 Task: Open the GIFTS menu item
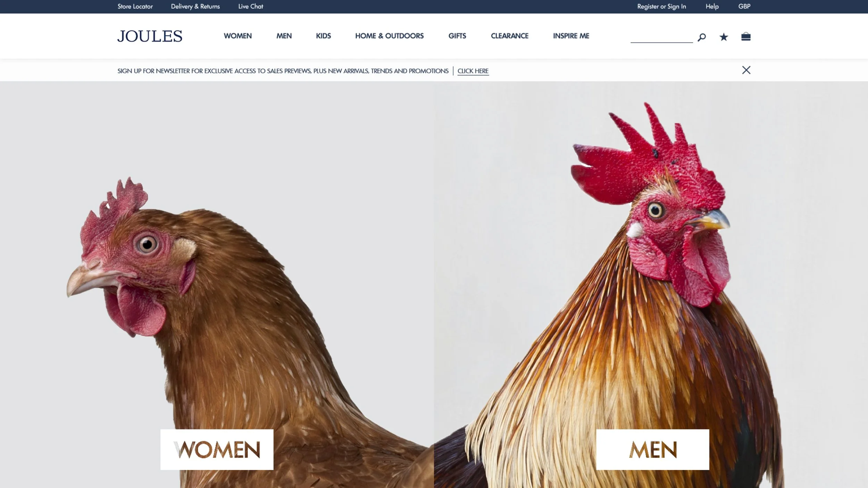pyautogui.click(x=457, y=36)
